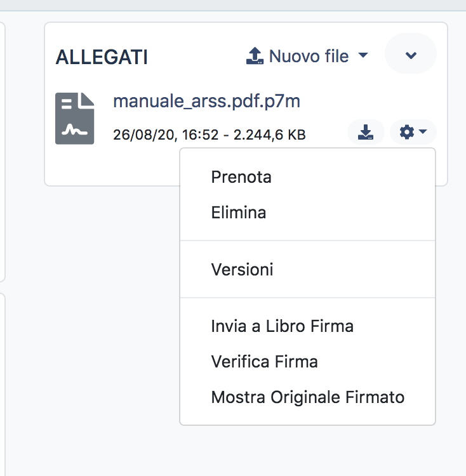This screenshot has width=466, height=476.
Task: Click the divider line above Versioni
Action: click(x=308, y=241)
